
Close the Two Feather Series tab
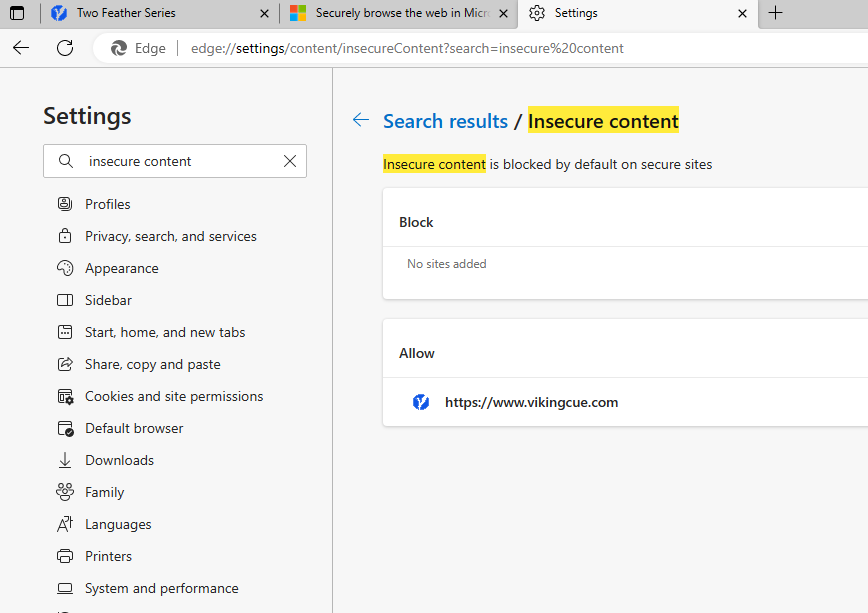tap(264, 14)
